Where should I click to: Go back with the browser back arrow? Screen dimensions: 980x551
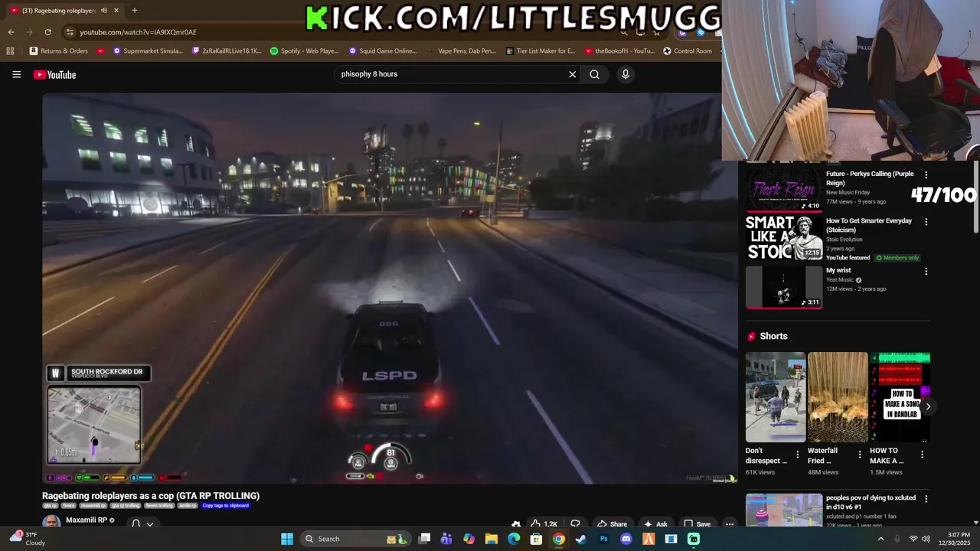tap(11, 32)
